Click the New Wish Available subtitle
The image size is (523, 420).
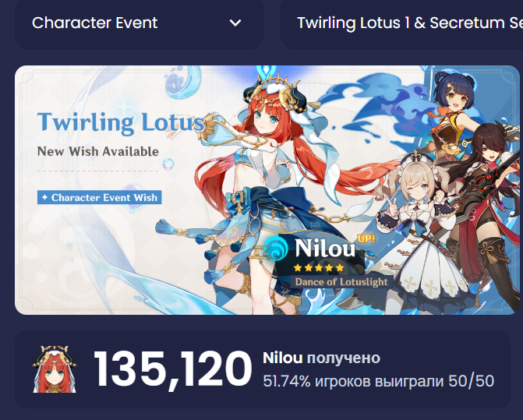pos(98,152)
